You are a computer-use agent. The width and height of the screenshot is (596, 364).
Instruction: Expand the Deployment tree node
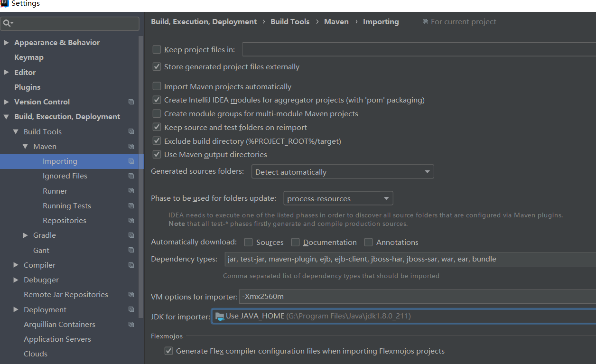16,309
